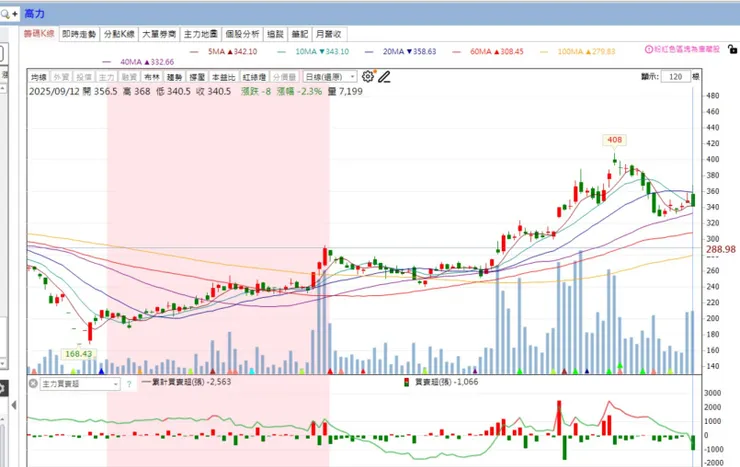The image size is (740, 467).
Task: Click the 10MA legend value
Action: pyautogui.click(x=322, y=51)
